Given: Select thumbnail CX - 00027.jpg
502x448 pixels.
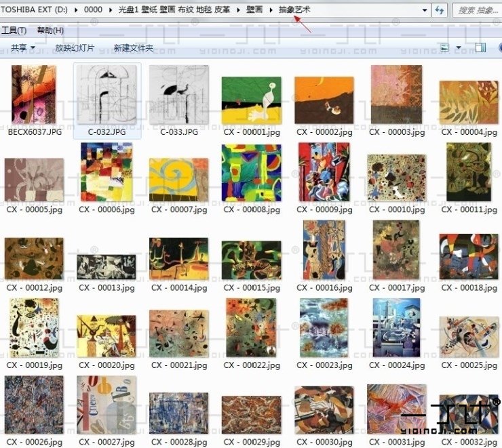Looking at the screenshot, I should [x=107, y=405].
